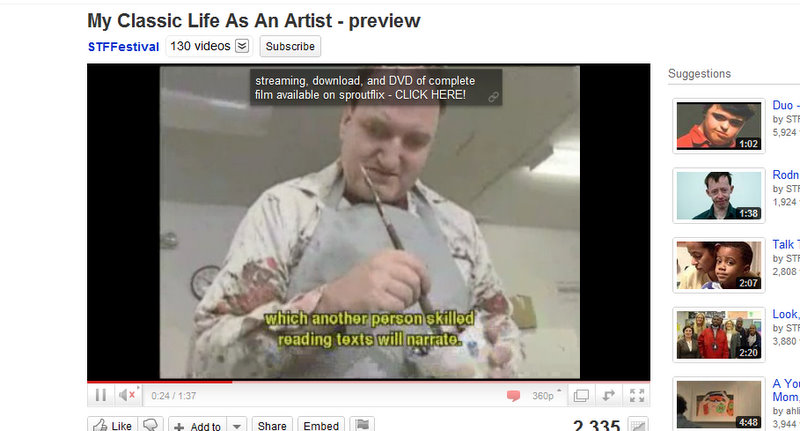Image resolution: width=800 pixels, height=431 pixels.
Task: Open the Embed tab
Action: point(321,425)
